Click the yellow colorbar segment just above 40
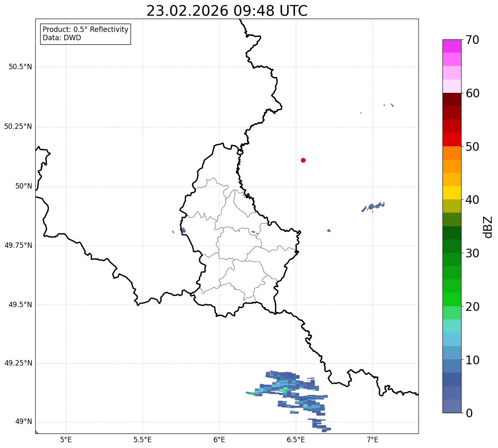 (452, 193)
